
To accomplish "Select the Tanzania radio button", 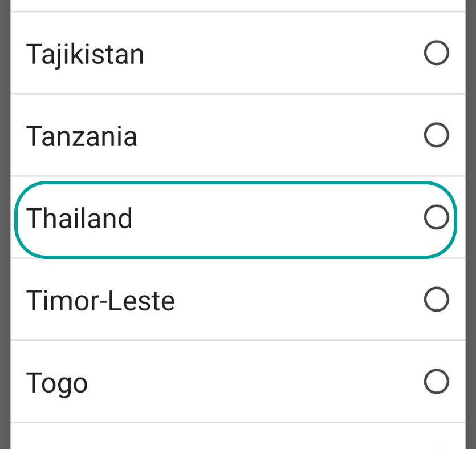I will tap(437, 135).
